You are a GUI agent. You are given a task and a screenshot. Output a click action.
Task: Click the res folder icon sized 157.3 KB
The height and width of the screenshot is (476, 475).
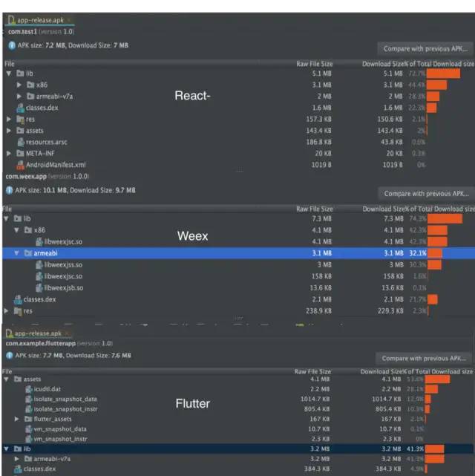[x=20, y=119]
